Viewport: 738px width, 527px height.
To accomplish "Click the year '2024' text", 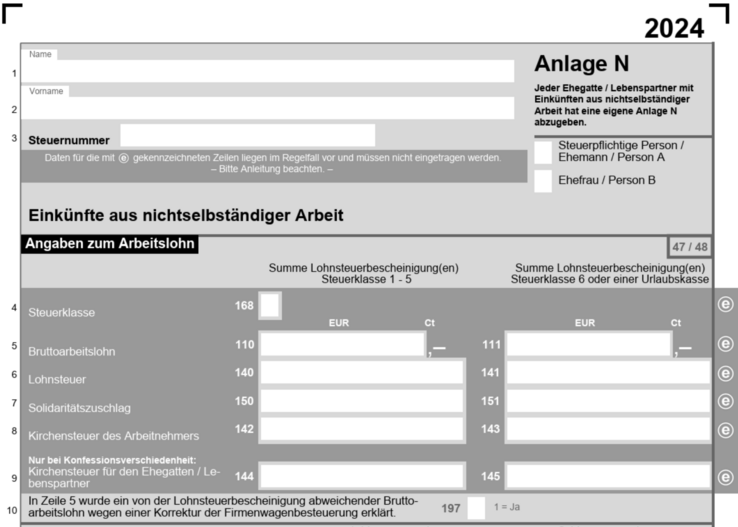I will [x=674, y=28].
